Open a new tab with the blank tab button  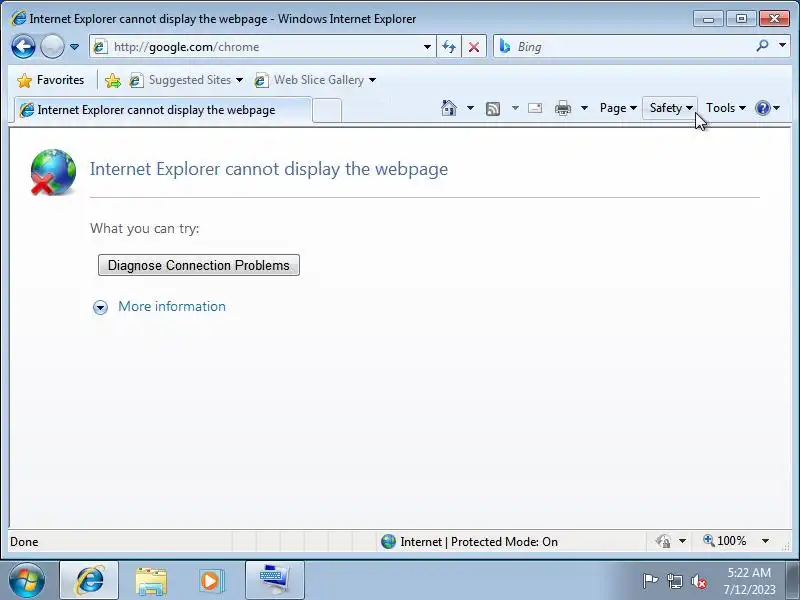pyautogui.click(x=327, y=110)
